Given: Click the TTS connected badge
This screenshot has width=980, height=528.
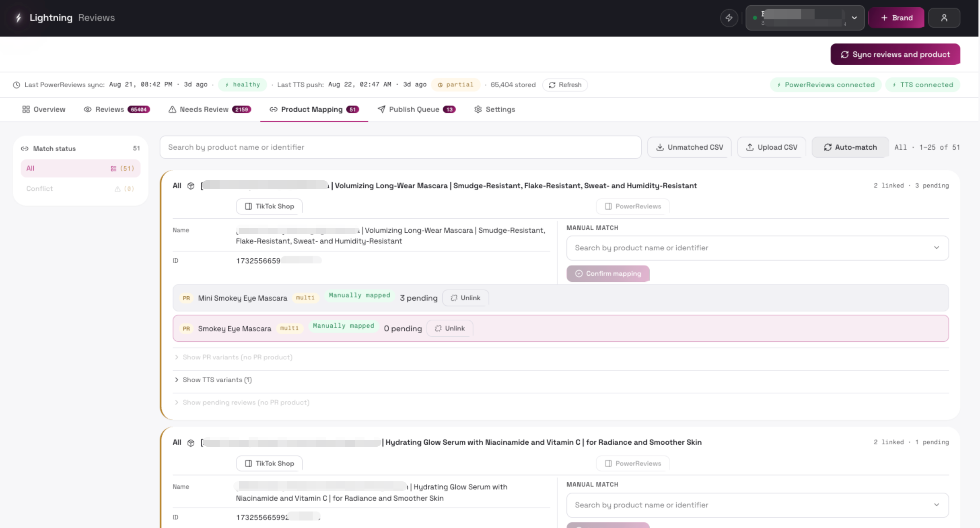Looking at the screenshot, I should pos(923,85).
